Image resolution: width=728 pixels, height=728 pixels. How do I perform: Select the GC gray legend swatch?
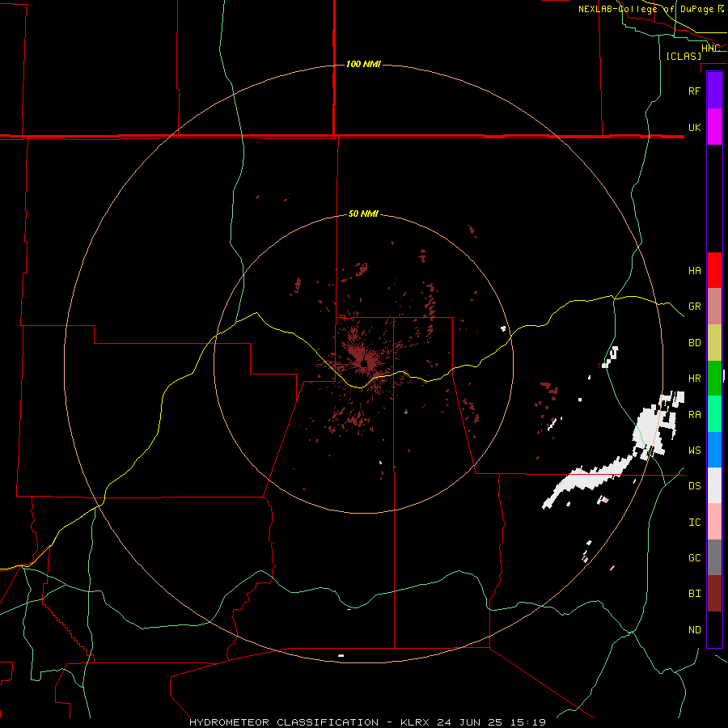714,557
